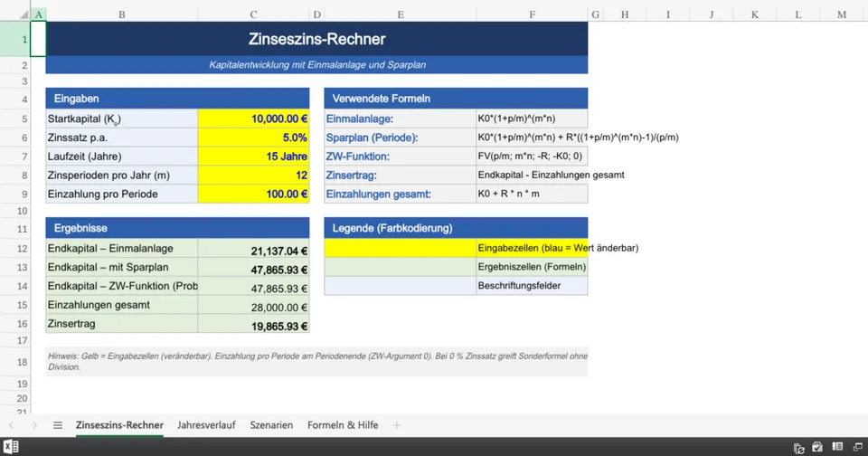Click the Einzahlungen gesamt: formula label

tap(401, 194)
